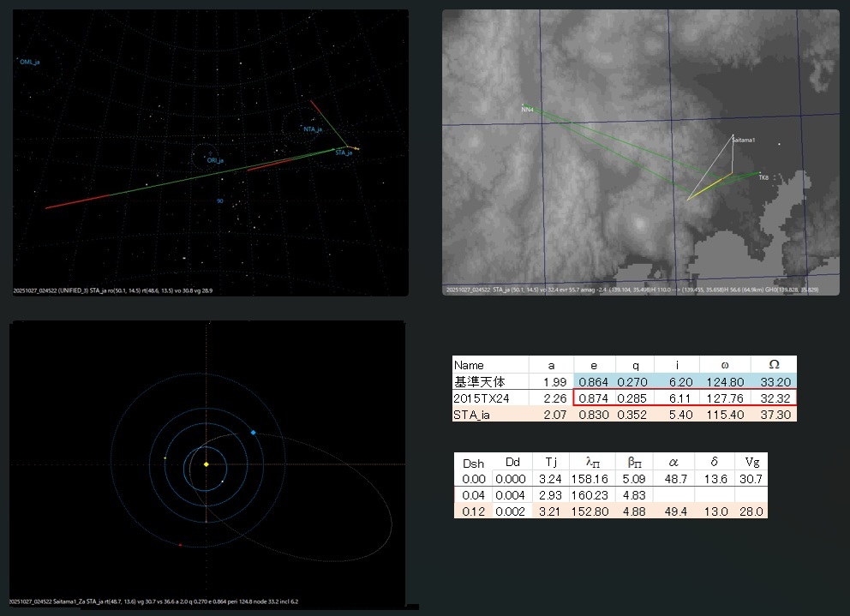850x616 pixels.
Task: Click the blue diamond marker on the orbit
Action: coord(254,433)
